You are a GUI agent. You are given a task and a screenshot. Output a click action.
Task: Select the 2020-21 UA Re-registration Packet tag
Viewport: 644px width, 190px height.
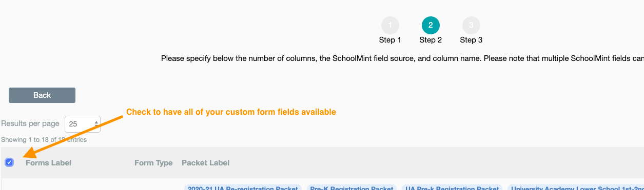click(x=244, y=187)
